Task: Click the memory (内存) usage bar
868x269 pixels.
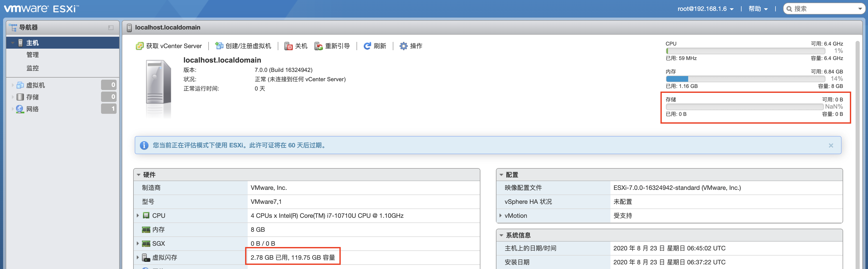Action: pos(745,79)
